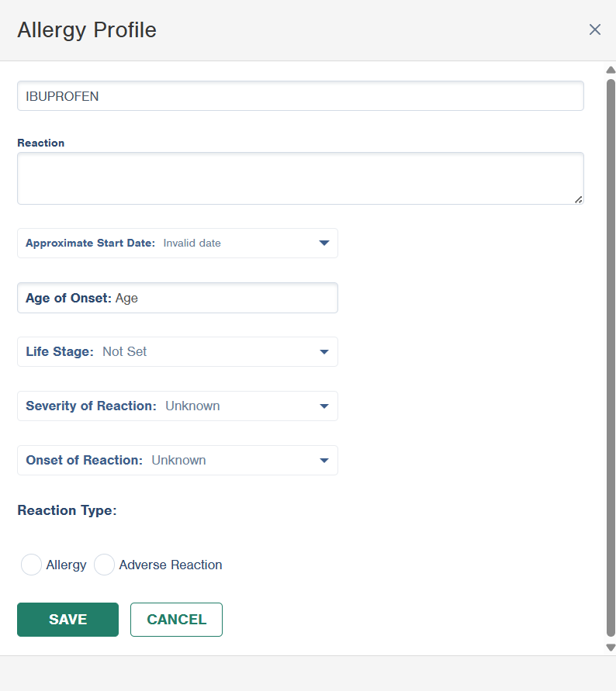
Task: Expand the Severity of Reaction dropdown
Action: 177,406
